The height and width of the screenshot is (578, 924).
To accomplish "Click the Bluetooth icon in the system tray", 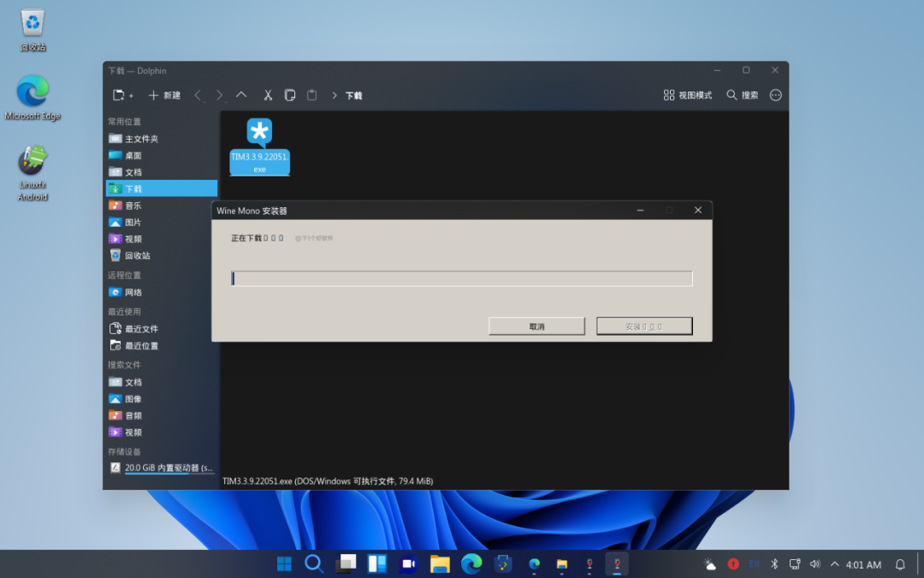I will pyautogui.click(x=773, y=564).
